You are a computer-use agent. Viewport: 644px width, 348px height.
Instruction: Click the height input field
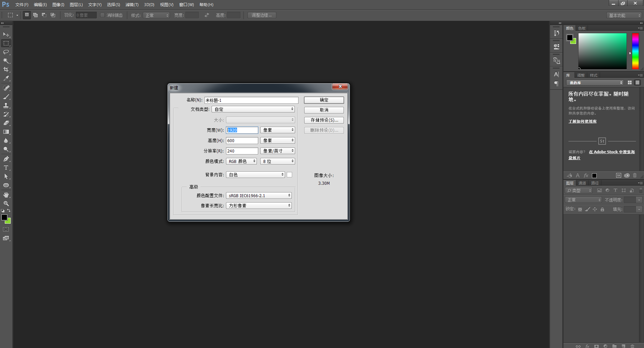242,140
